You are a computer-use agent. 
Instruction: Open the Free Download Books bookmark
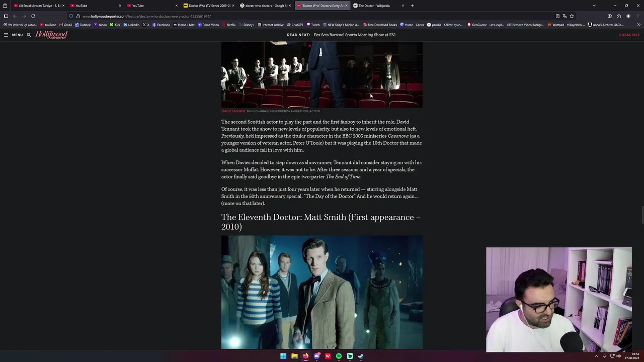(x=380, y=25)
